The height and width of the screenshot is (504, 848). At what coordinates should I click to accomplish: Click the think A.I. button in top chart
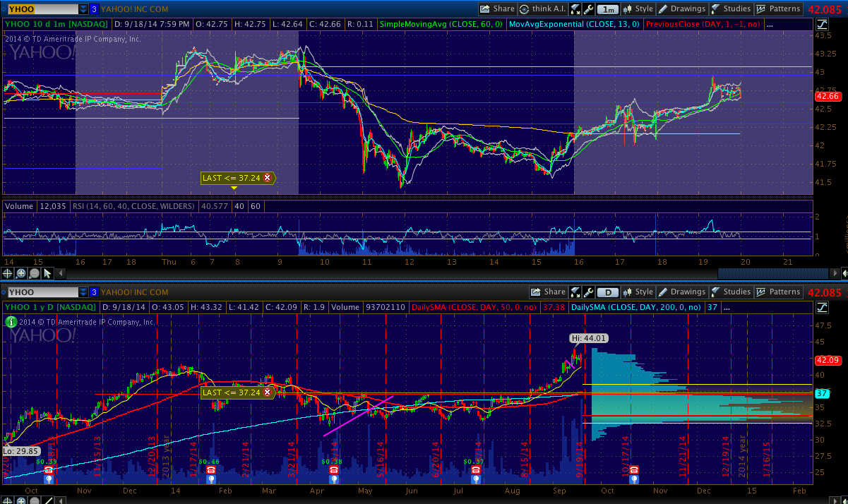pyautogui.click(x=542, y=9)
